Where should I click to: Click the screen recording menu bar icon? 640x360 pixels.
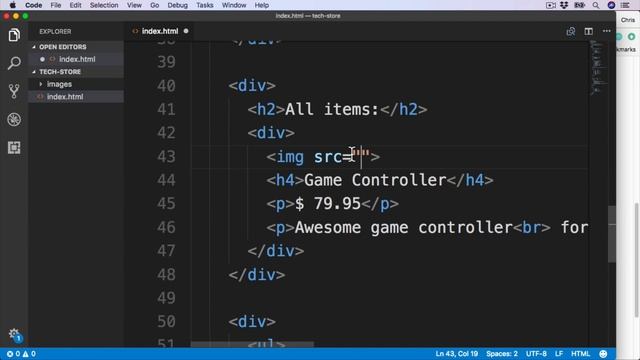point(550,5)
